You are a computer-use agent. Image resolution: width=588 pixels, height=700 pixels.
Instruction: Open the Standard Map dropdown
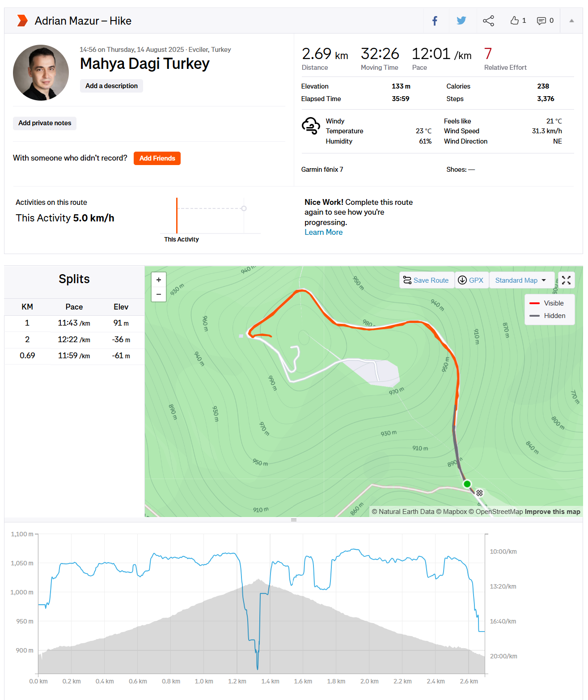(521, 280)
